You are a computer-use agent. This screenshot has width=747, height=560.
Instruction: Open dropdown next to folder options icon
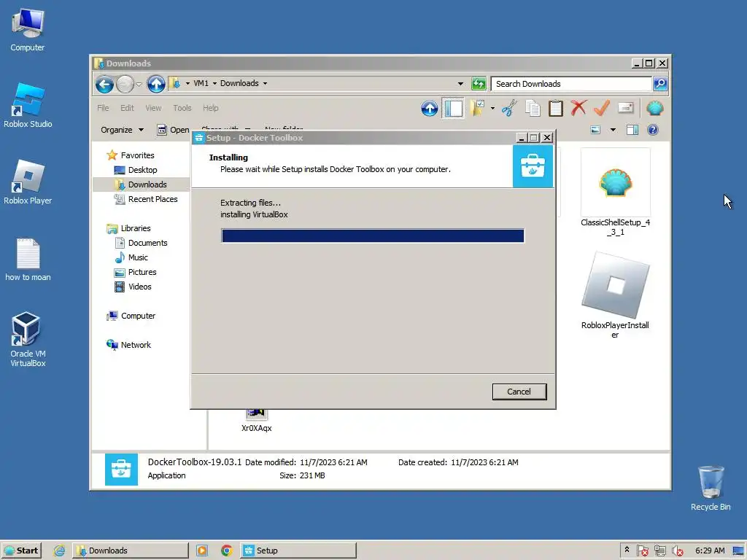(x=492, y=109)
